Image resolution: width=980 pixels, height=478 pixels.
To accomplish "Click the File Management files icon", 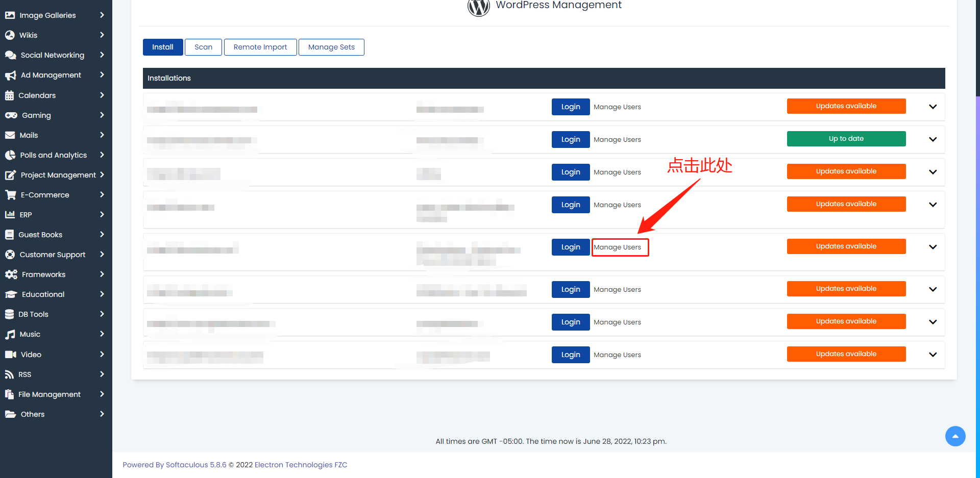I will [9, 394].
